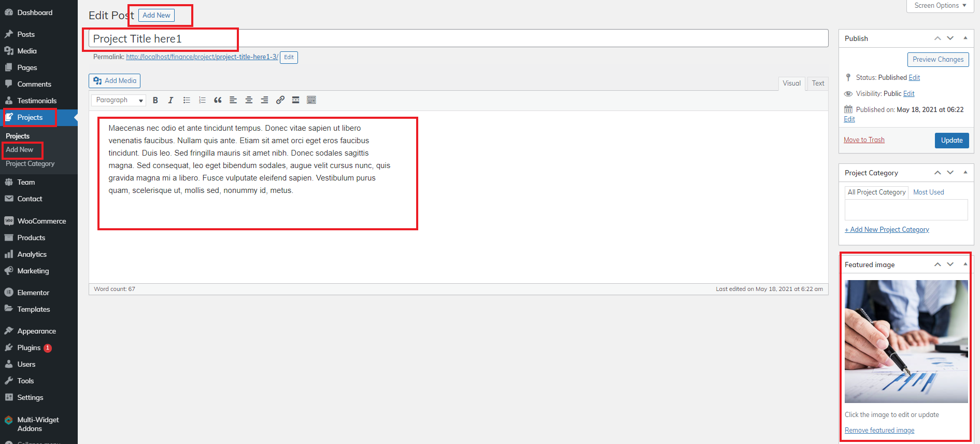This screenshot has height=444, width=980.
Task: Click the Remove featured image link
Action: click(x=879, y=431)
